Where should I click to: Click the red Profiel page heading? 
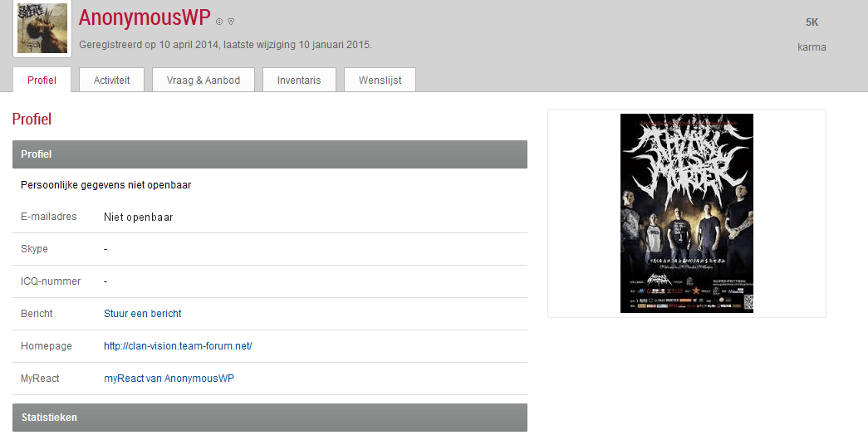pos(32,119)
